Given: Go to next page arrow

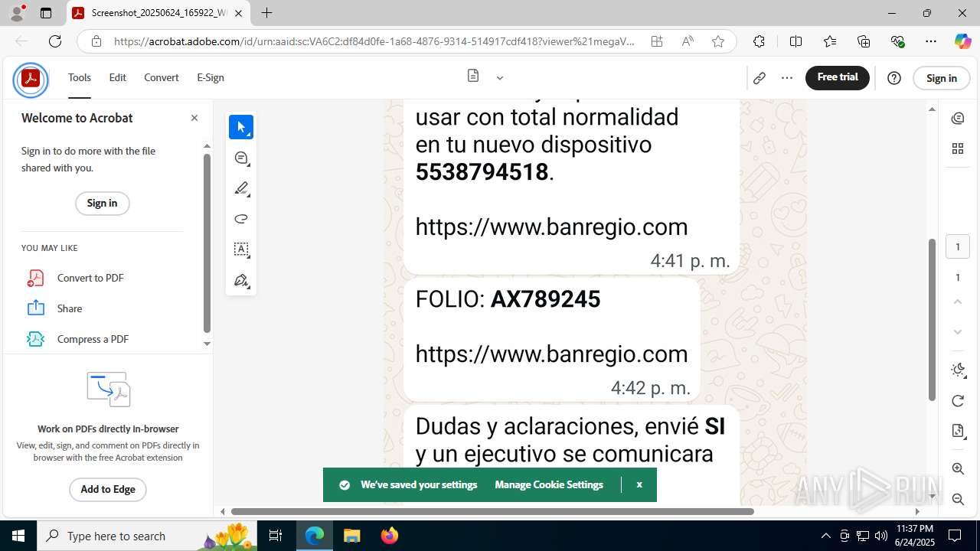Looking at the screenshot, I should click(x=957, y=332).
